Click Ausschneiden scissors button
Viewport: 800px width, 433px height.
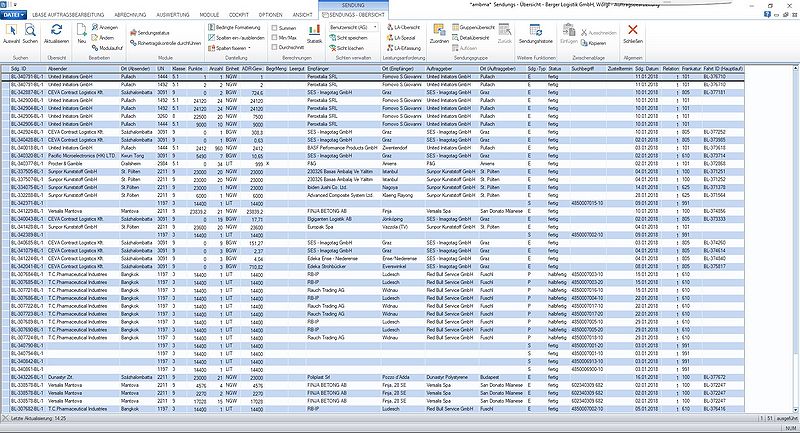(x=598, y=33)
